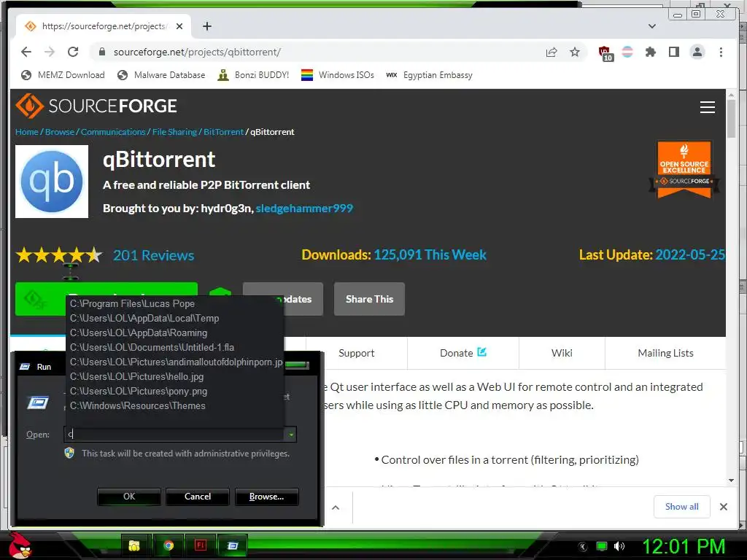Open Bonzi BUDDY! bookmark
Viewport: 747px width, 560px height.
pos(253,75)
